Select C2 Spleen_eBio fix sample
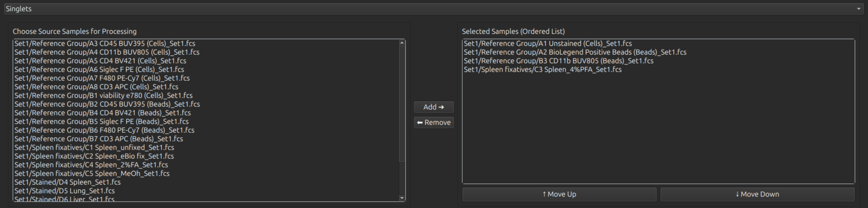The height and width of the screenshot is (208, 868). [206, 156]
